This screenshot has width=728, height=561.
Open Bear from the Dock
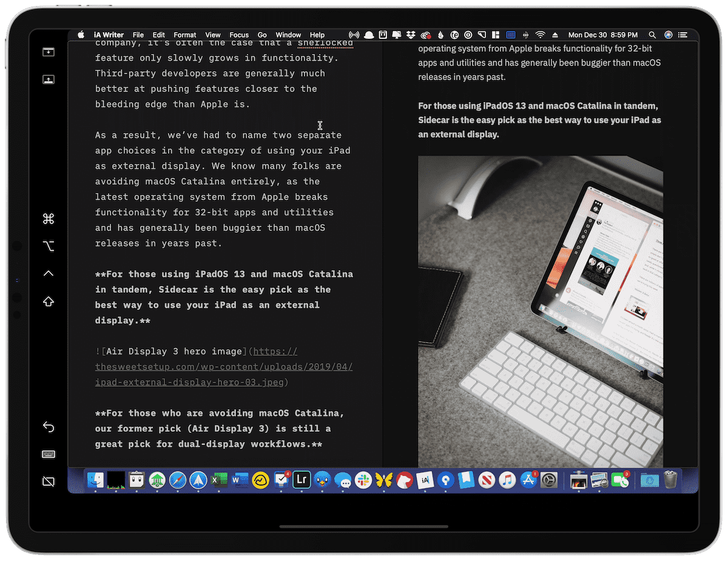[x=405, y=480]
